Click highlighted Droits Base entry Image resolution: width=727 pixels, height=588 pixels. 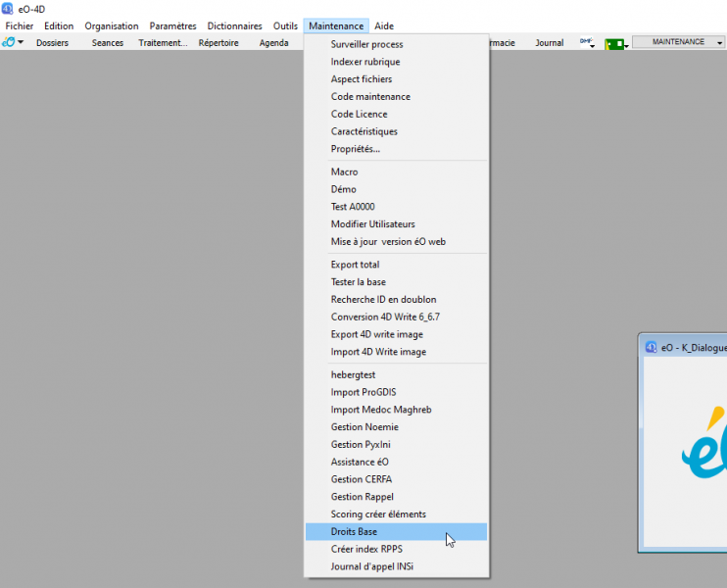[397, 531]
